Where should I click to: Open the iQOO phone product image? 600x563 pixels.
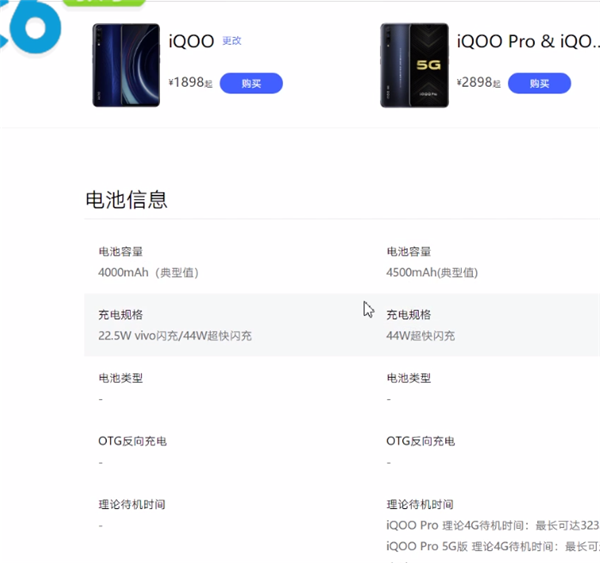[x=126, y=65]
